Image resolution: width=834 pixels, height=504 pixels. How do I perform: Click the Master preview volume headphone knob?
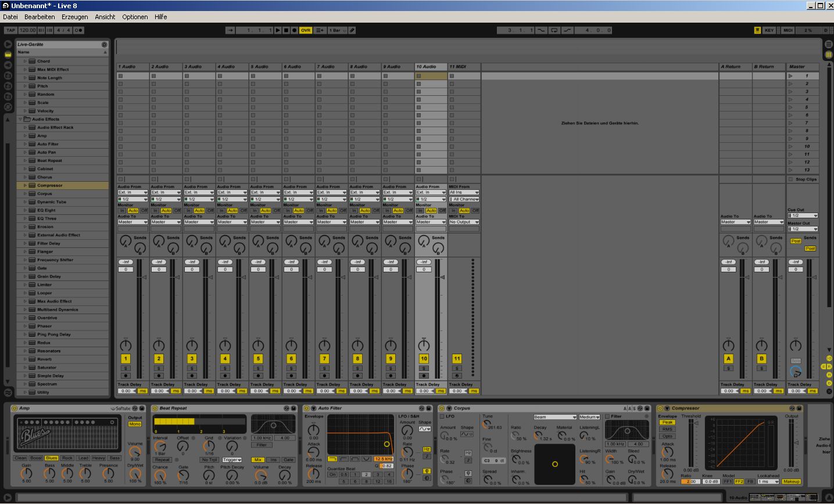[x=796, y=371]
